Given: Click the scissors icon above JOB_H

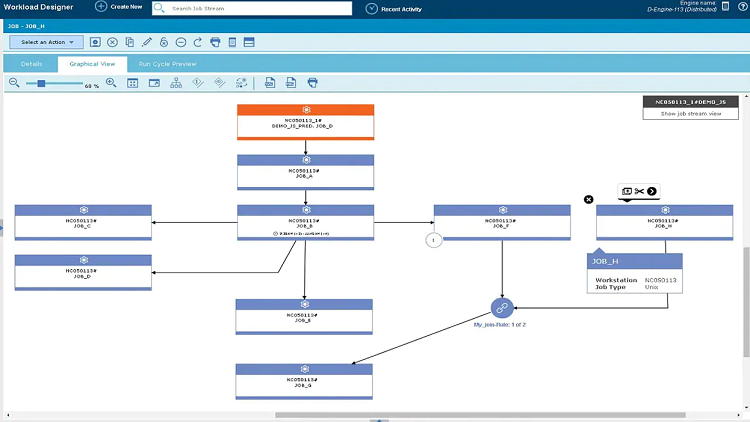Looking at the screenshot, I should click(x=639, y=191).
